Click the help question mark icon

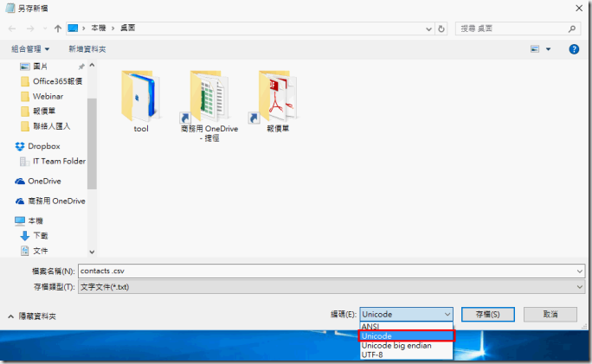pos(573,49)
